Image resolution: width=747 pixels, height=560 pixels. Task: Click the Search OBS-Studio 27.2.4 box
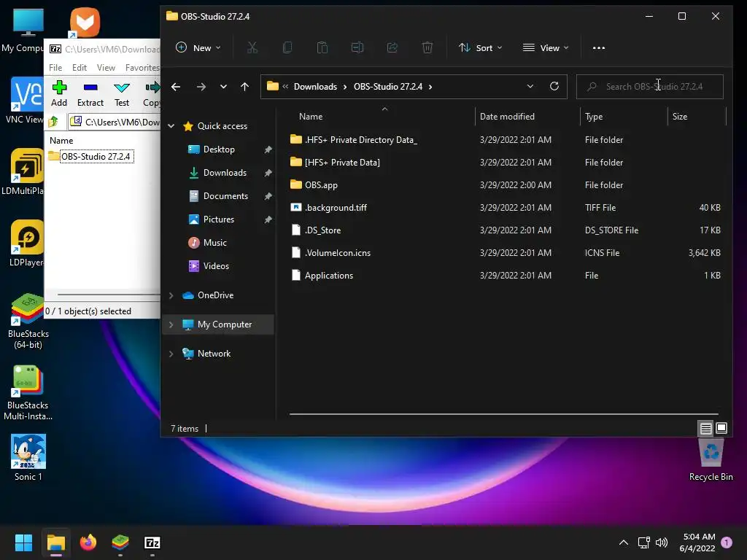click(x=650, y=87)
